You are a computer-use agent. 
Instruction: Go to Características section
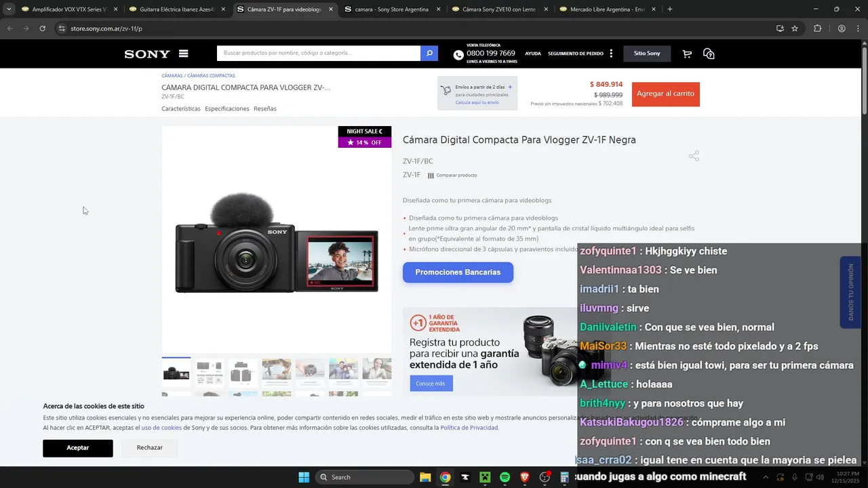tap(181, 108)
